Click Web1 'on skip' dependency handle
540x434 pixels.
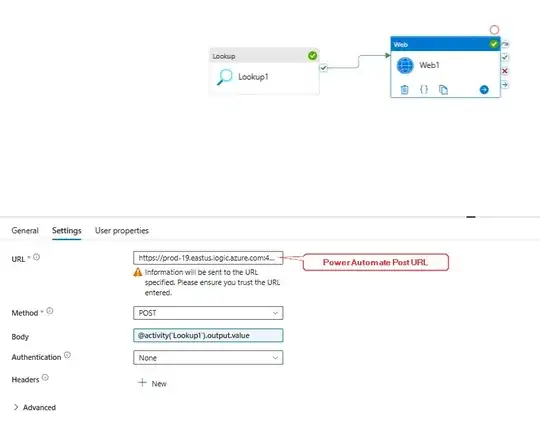(505, 44)
